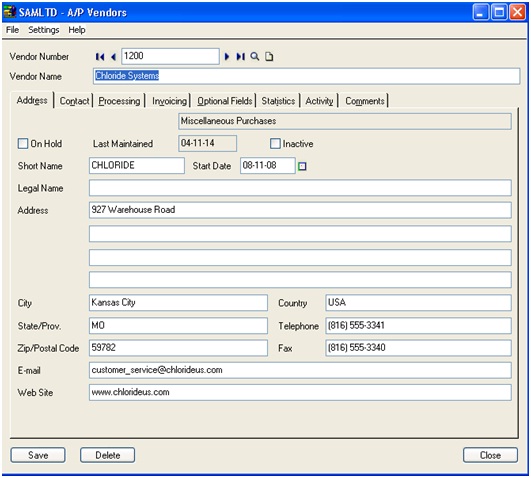Click address field 927 Warehouse Road
This screenshot has height=478, width=531.
point(300,210)
